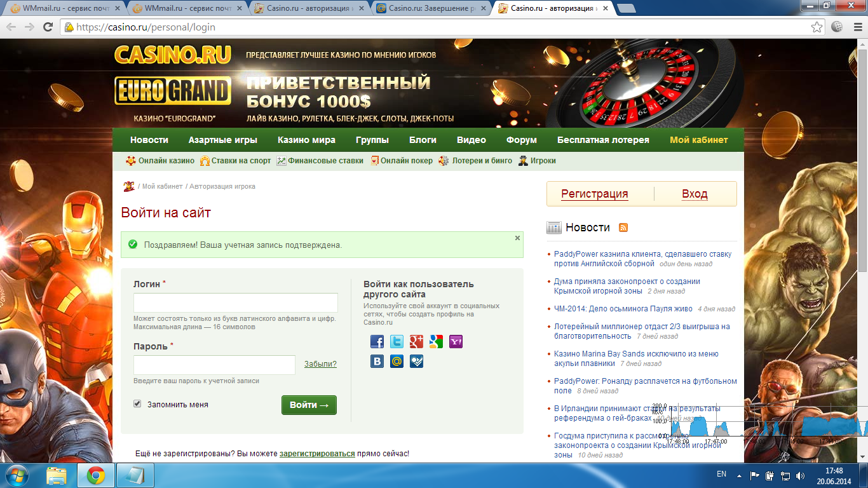
Task: Open the 'Мой кабинет' menu item
Action: tap(699, 140)
